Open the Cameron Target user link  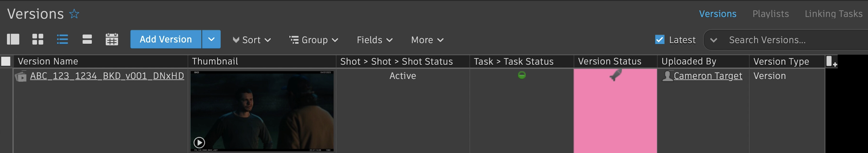tap(708, 76)
